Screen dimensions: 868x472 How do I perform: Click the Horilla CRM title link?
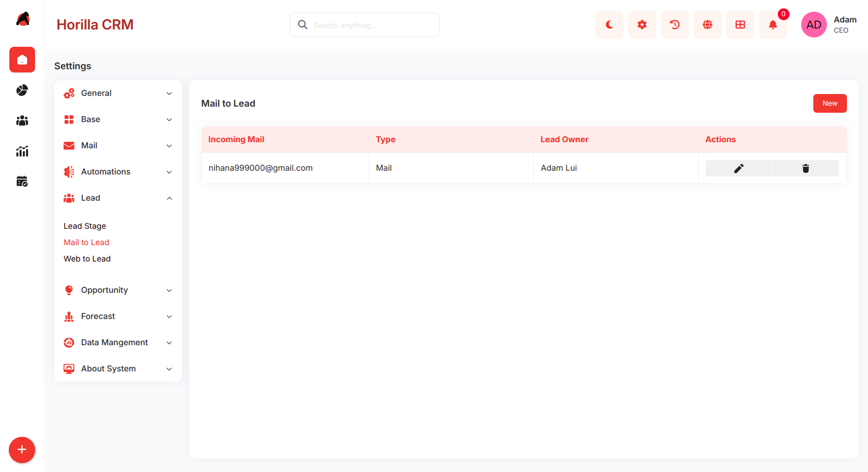point(95,25)
